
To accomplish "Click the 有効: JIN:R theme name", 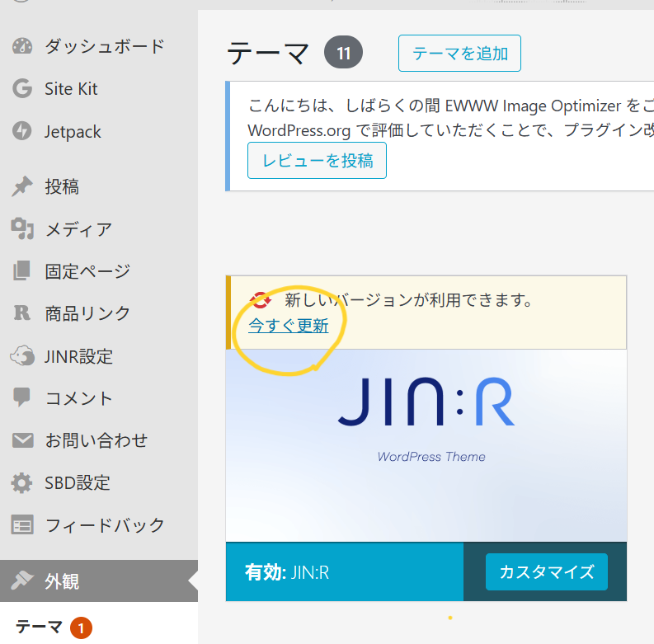I will click(287, 572).
